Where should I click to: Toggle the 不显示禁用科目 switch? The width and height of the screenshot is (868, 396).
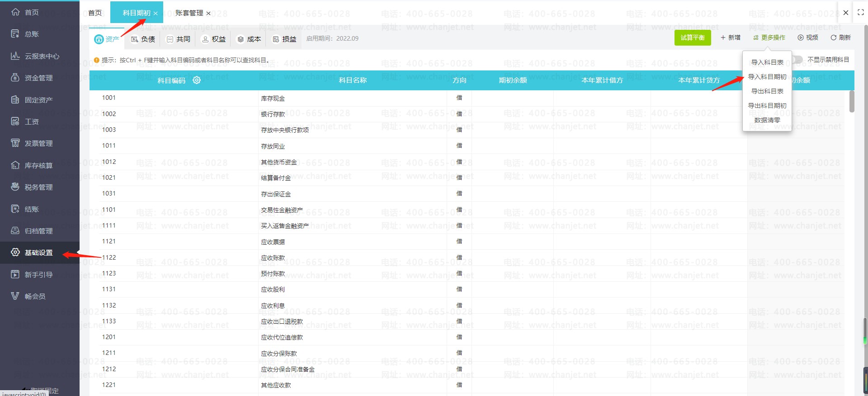[x=797, y=60]
